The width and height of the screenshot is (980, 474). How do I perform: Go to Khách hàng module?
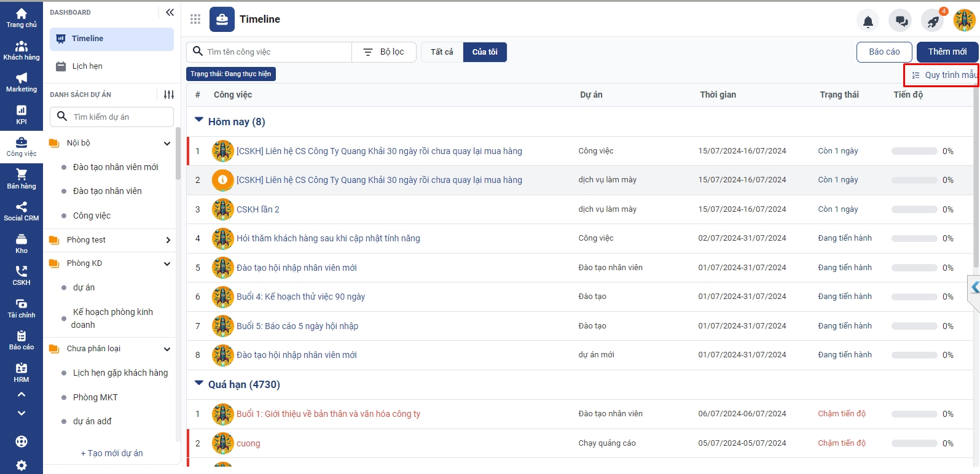(22, 51)
